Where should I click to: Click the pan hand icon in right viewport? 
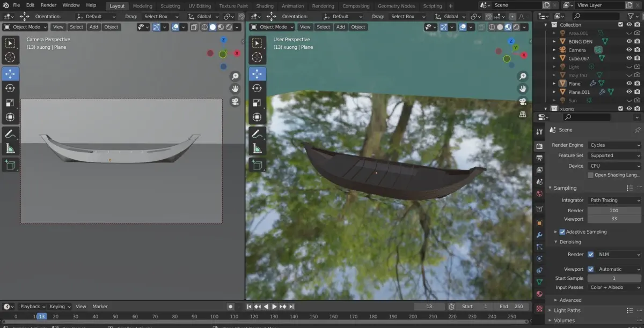point(523,88)
